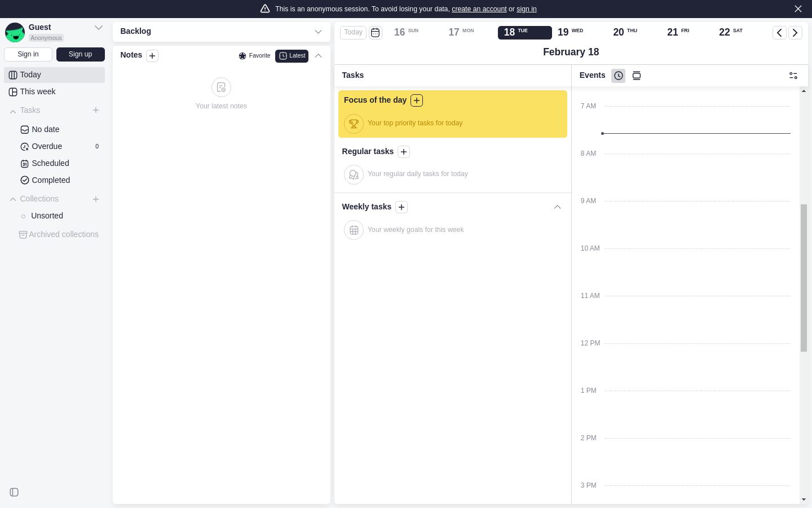
Task: Select Thursday 20 in date strip
Action: click(625, 33)
